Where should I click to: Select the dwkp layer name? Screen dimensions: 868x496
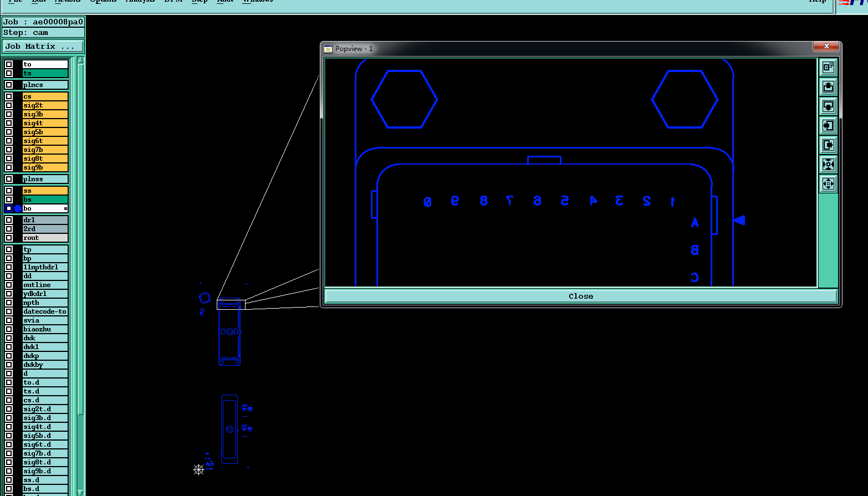pos(45,356)
